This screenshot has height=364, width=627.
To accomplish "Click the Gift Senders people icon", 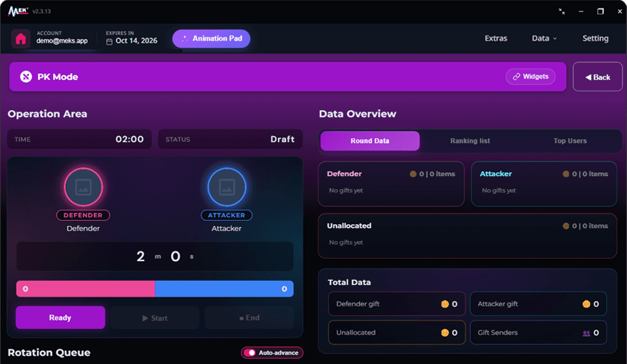I will tap(586, 333).
